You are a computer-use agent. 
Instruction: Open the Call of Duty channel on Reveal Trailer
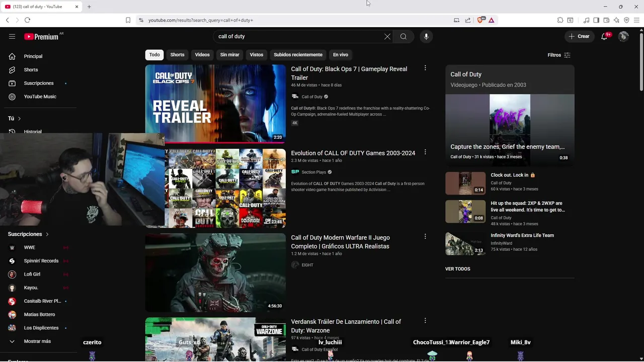click(x=312, y=97)
